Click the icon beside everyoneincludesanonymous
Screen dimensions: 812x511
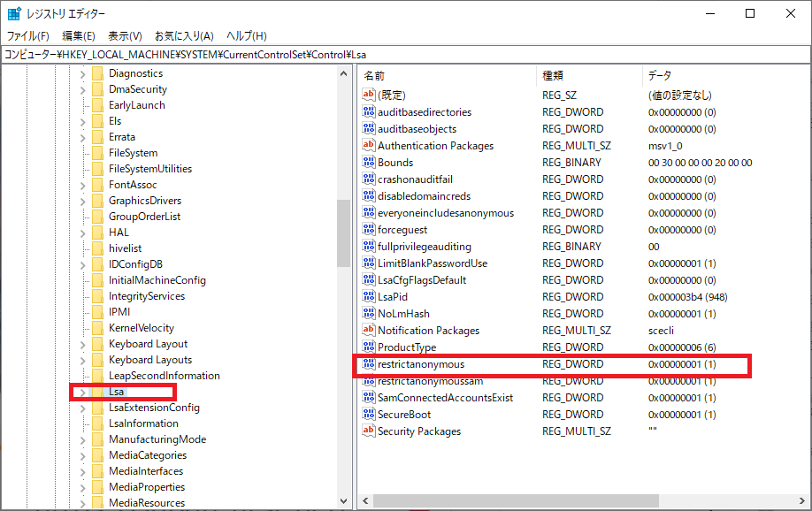(369, 213)
